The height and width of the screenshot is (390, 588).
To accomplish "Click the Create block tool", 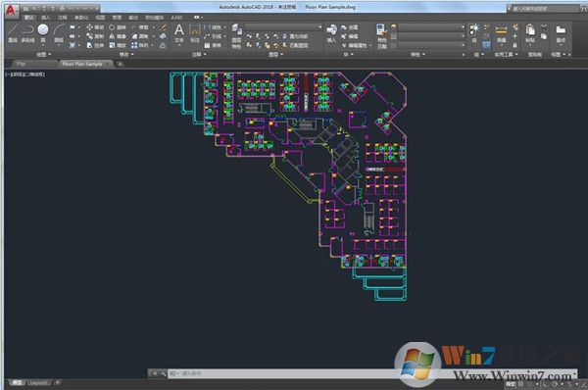I will tap(350, 27).
